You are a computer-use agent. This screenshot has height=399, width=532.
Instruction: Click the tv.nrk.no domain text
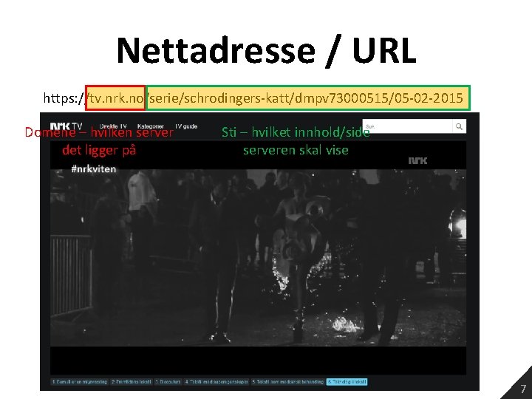115,98
